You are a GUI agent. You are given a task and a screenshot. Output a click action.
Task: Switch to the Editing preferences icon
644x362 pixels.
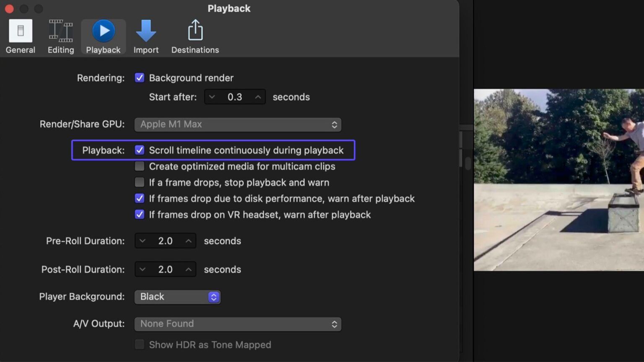click(60, 36)
